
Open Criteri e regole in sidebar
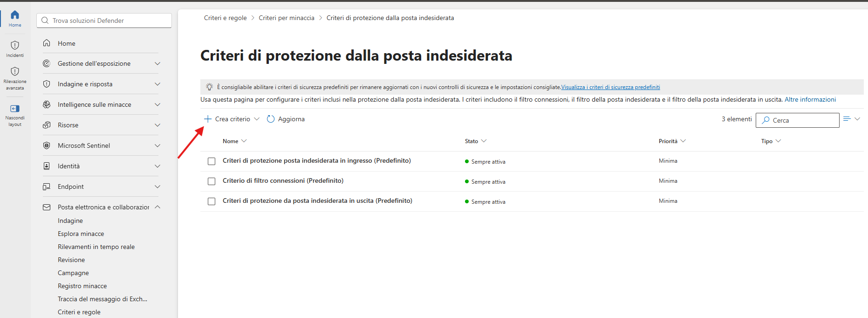[x=79, y=312]
